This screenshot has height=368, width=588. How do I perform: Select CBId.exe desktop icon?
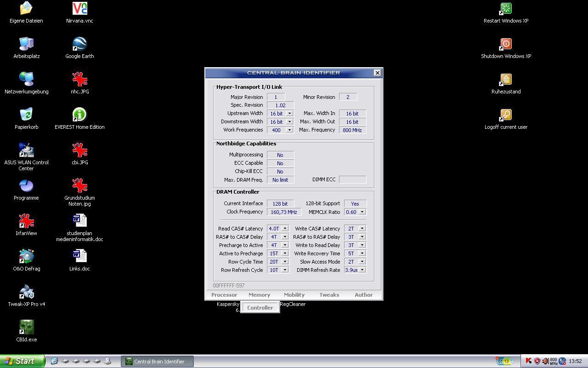pyautogui.click(x=26, y=331)
